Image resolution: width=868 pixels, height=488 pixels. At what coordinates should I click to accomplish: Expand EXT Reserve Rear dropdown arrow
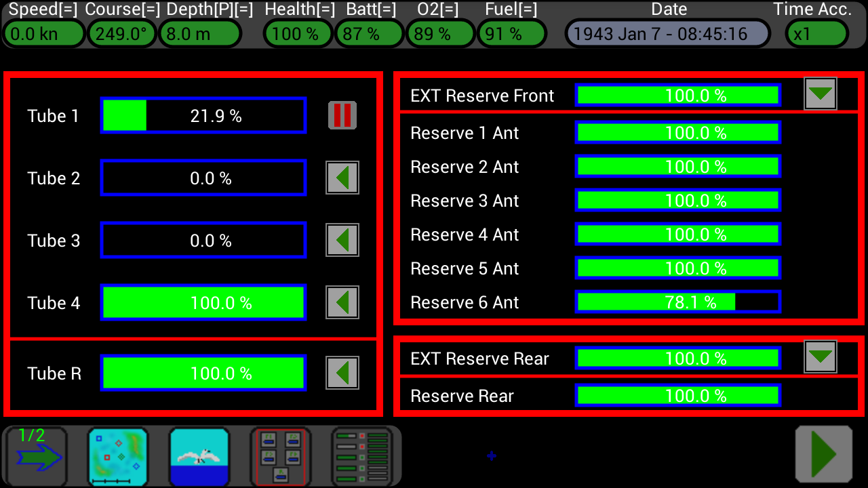point(821,357)
